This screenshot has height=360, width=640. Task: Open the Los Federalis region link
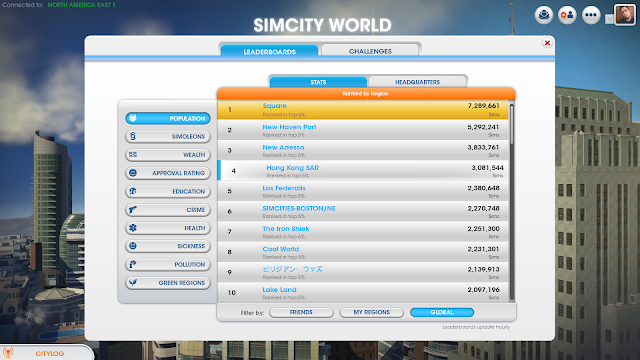pyautogui.click(x=284, y=188)
